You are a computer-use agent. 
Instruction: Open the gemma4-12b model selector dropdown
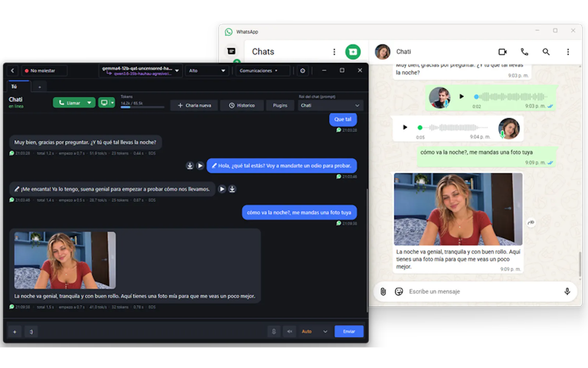[140, 71]
